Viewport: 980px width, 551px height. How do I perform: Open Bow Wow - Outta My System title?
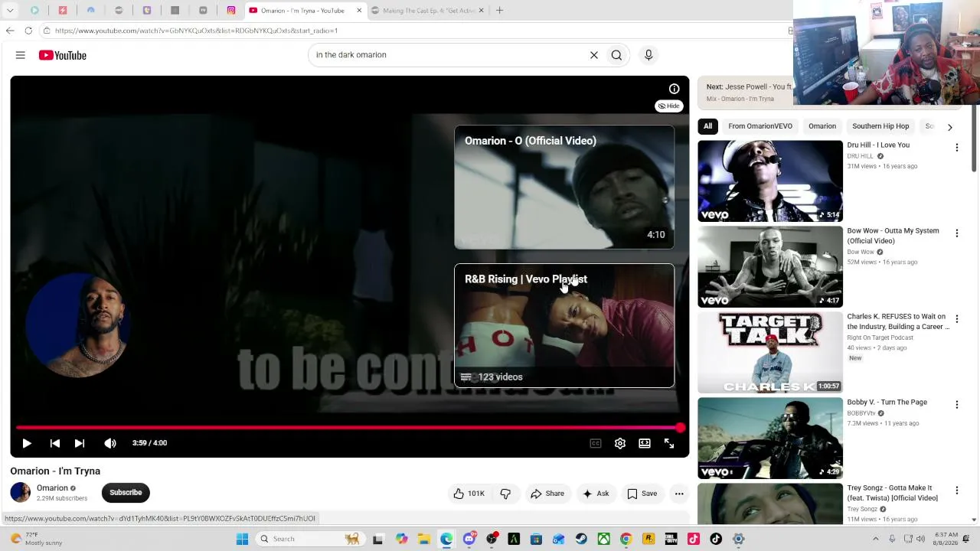pyautogui.click(x=893, y=236)
